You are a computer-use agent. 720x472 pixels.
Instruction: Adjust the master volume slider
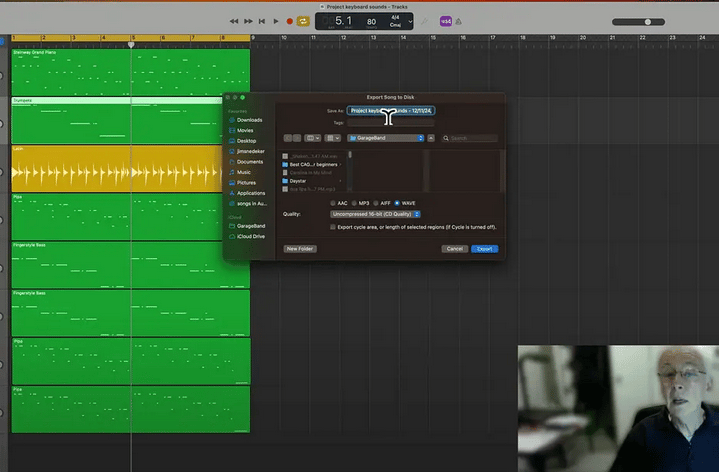click(648, 21)
